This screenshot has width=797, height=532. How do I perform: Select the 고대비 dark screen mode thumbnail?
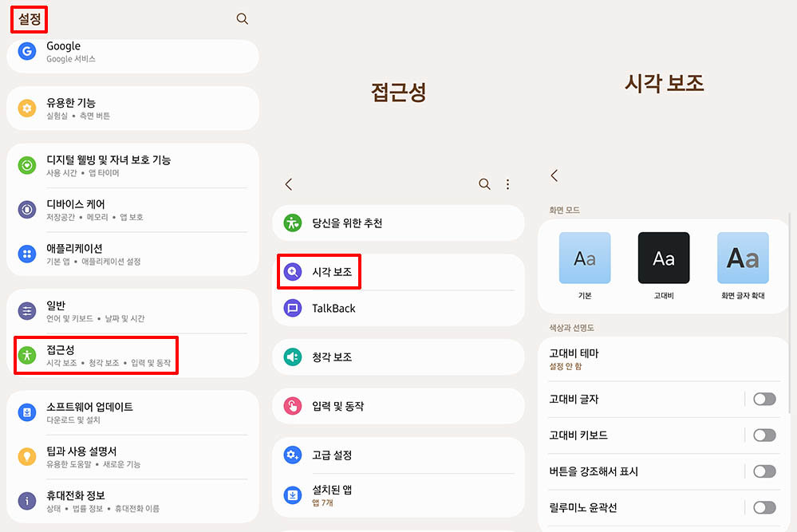[664, 258]
